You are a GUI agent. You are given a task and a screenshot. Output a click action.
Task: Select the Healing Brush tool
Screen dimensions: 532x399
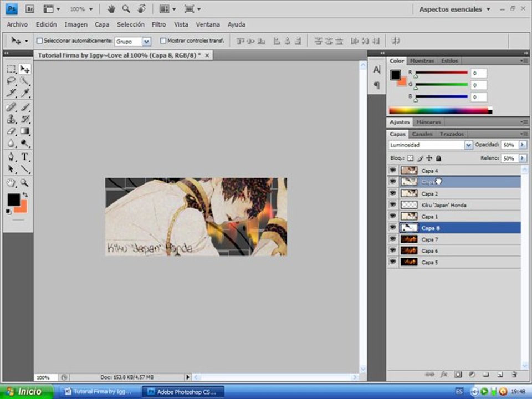point(11,107)
